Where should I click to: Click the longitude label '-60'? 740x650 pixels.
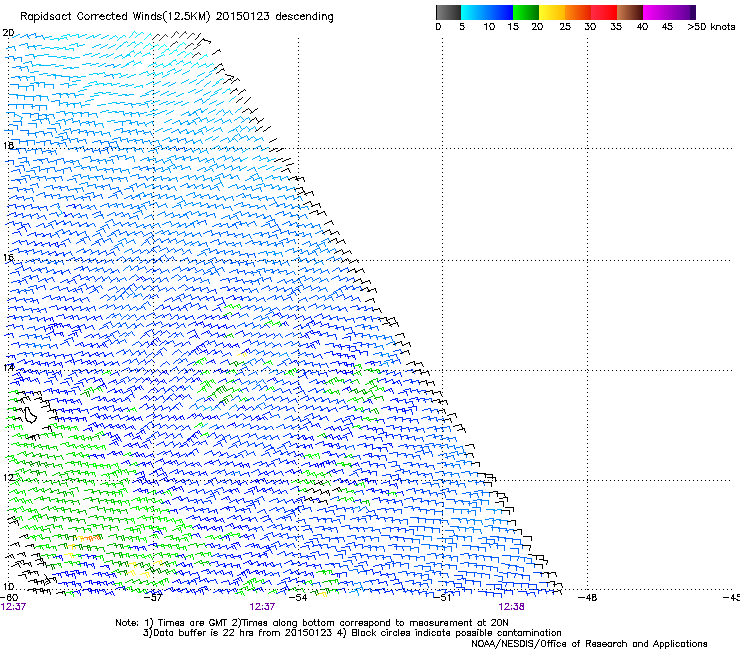9,598
